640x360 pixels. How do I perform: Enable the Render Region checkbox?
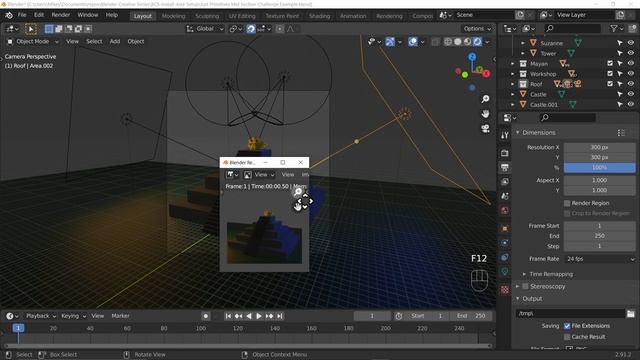tap(567, 203)
